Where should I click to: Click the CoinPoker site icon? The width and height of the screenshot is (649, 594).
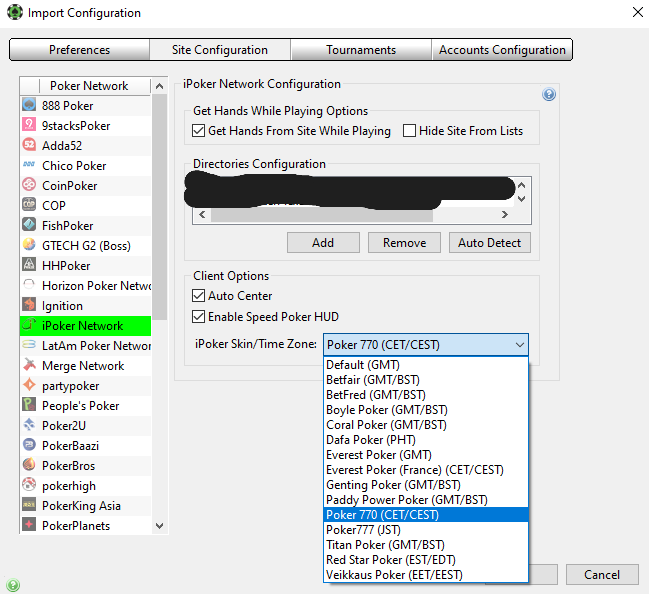29,185
